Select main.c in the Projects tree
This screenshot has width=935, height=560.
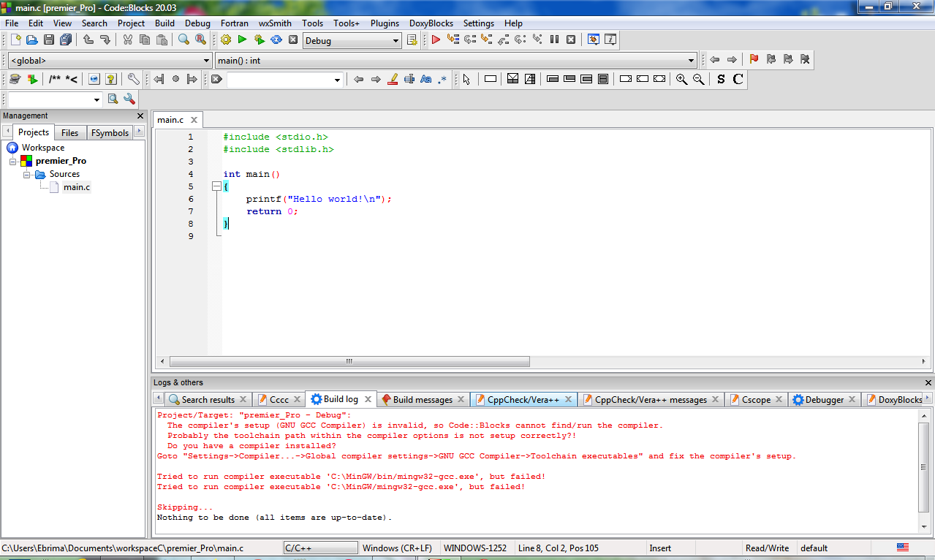75,186
